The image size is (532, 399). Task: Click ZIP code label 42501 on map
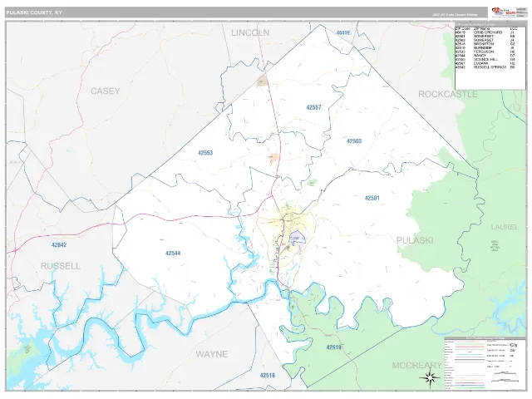(372, 198)
